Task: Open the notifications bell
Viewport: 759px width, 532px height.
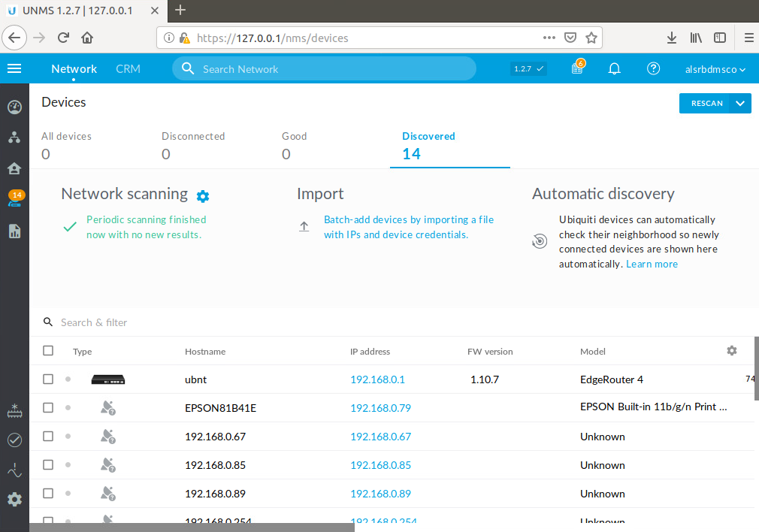Action: (614, 68)
